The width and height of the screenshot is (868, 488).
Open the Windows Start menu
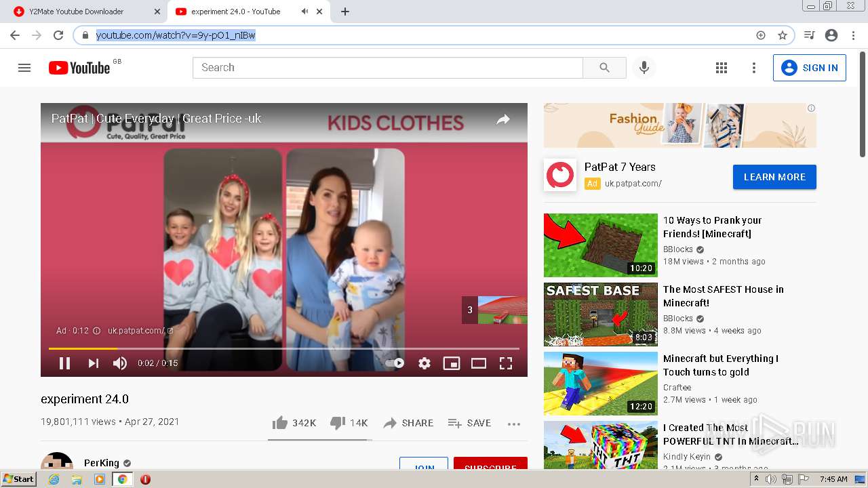tap(18, 479)
